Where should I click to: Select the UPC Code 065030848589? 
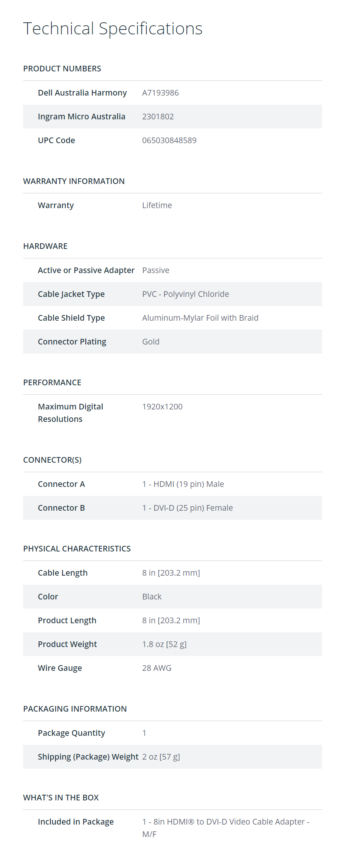(x=169, y=141)
